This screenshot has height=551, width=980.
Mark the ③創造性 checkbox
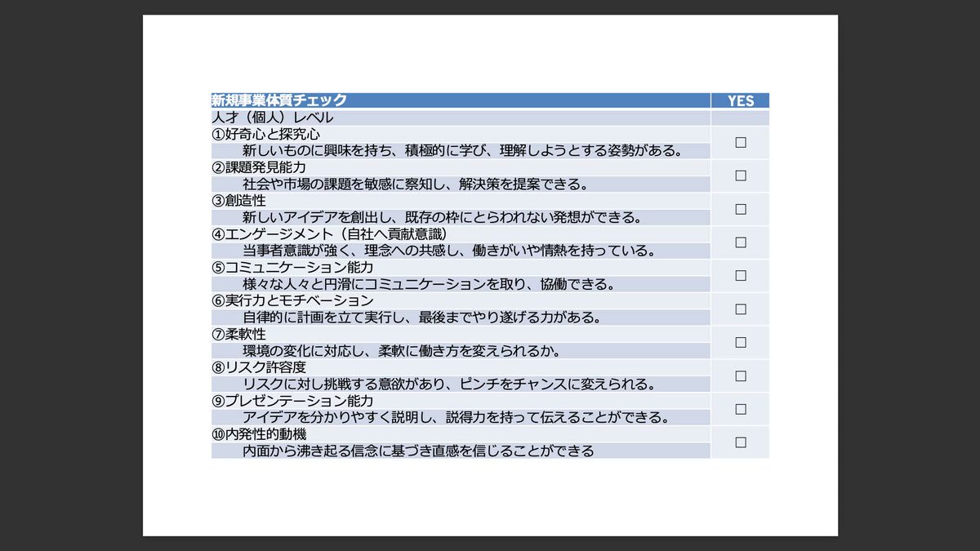[x=740, y=209]
